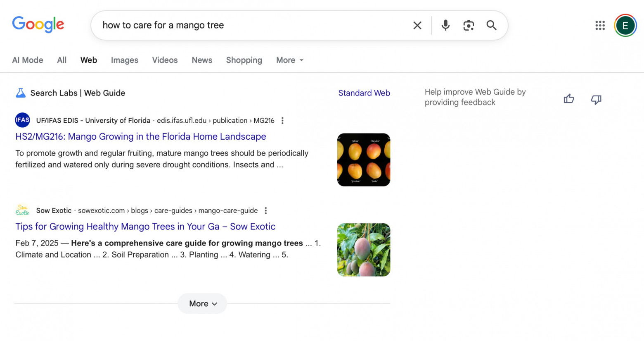Open the account profile avatar icon
644x341 pixels.
[625, 25]
